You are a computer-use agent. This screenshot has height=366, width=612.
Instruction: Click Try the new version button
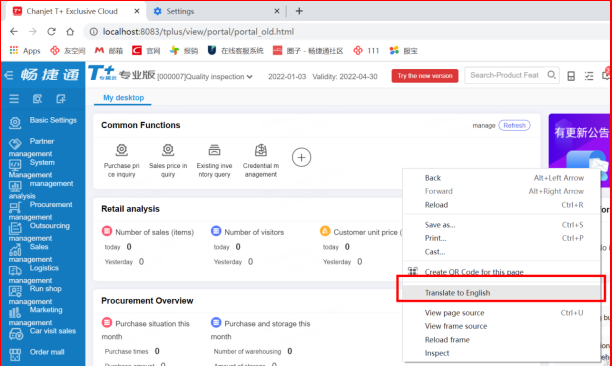[425, 76]
